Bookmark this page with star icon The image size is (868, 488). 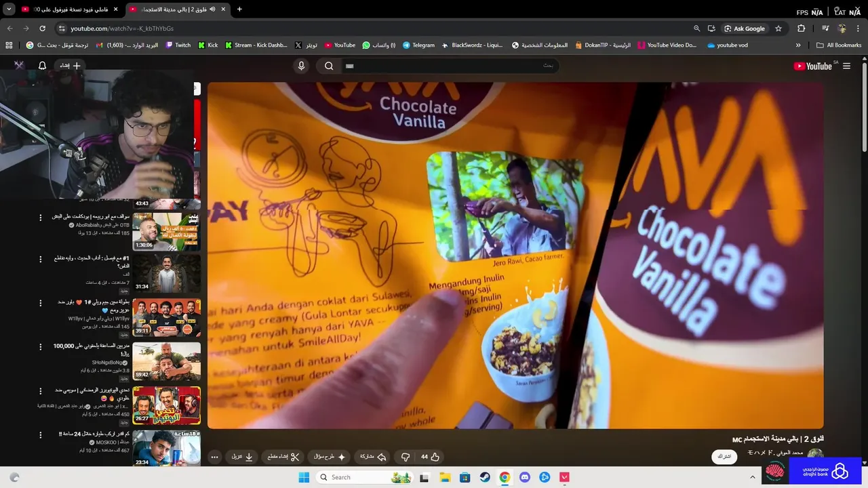point(778,28)
